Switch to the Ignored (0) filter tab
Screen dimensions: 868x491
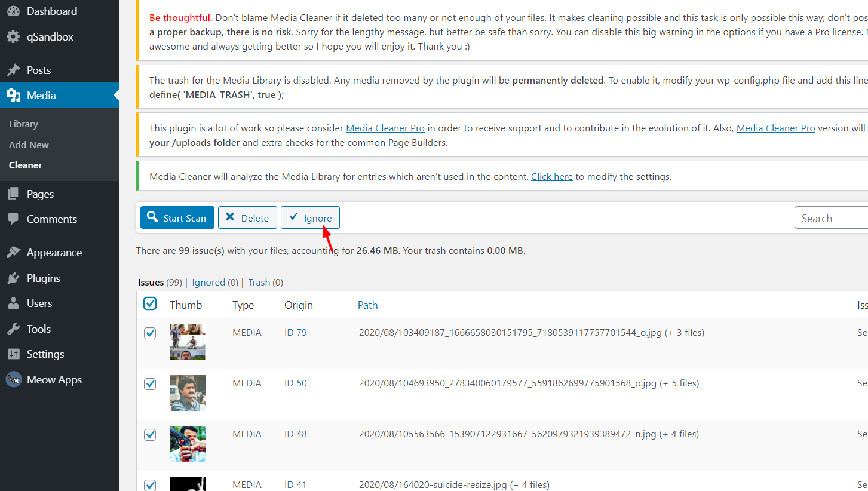tap(215, 283)
